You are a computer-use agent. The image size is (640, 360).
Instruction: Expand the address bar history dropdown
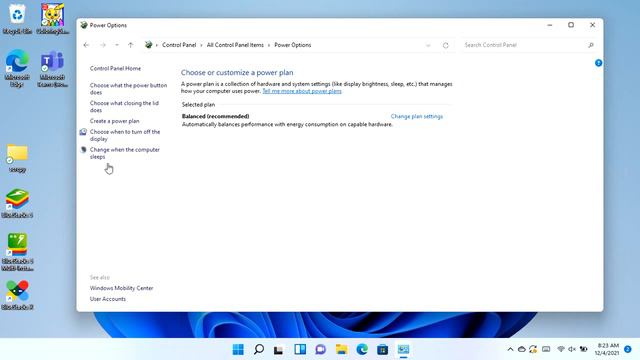(x=428, y=45)
